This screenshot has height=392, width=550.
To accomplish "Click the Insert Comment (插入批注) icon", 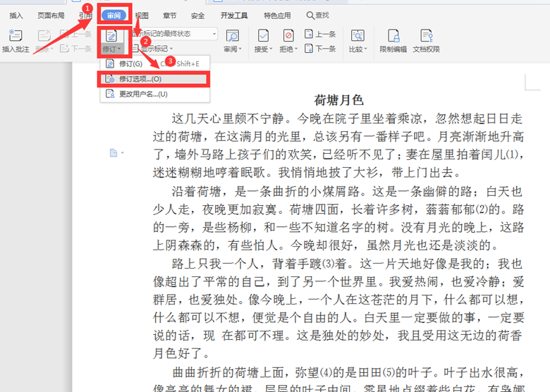I will point(16,35).
